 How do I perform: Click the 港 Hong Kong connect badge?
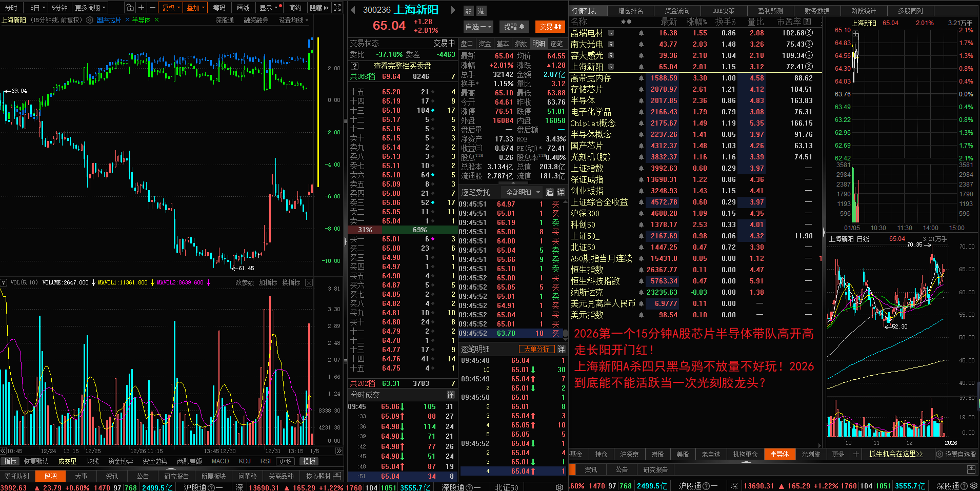click(x=481, y=11)
